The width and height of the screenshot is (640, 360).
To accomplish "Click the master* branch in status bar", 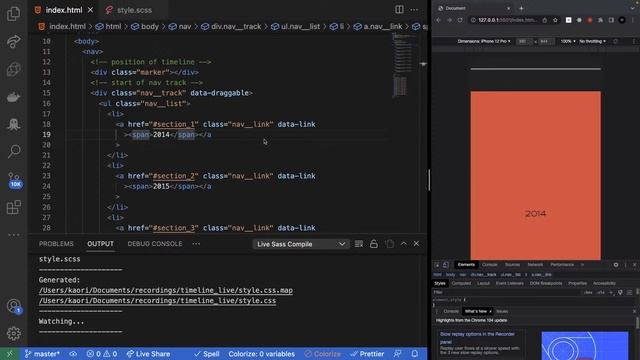I will (42, 354).
